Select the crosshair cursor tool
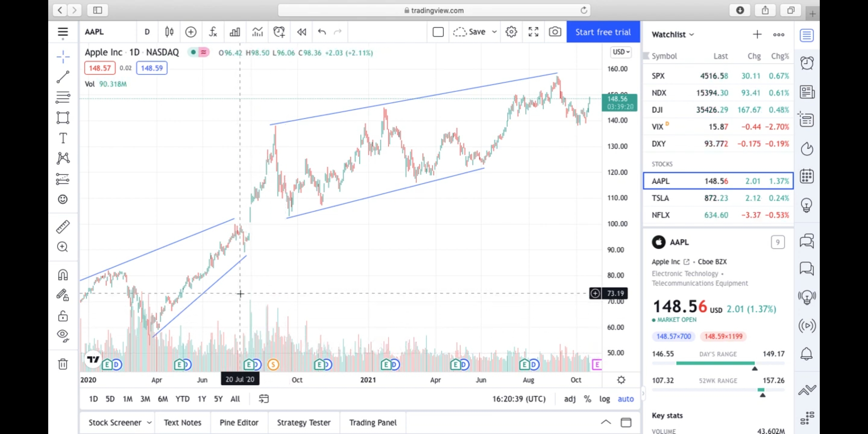The width and height of the screenshot is (868, 434). [63, 57]
